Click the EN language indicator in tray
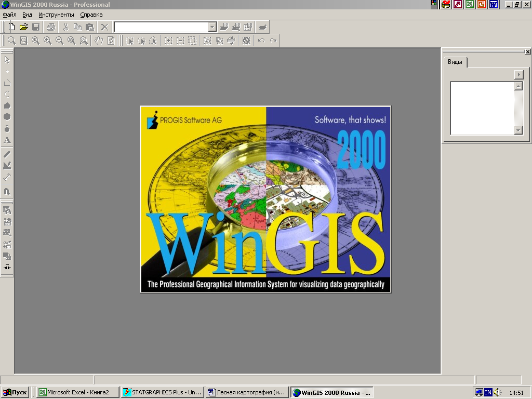The image size is (532, 399). (x=488, y=392)
